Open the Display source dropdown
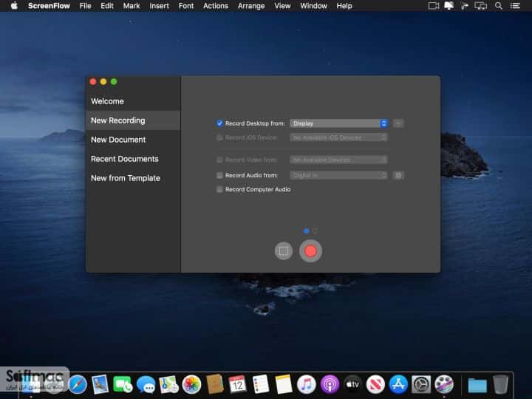 [338, 123]
